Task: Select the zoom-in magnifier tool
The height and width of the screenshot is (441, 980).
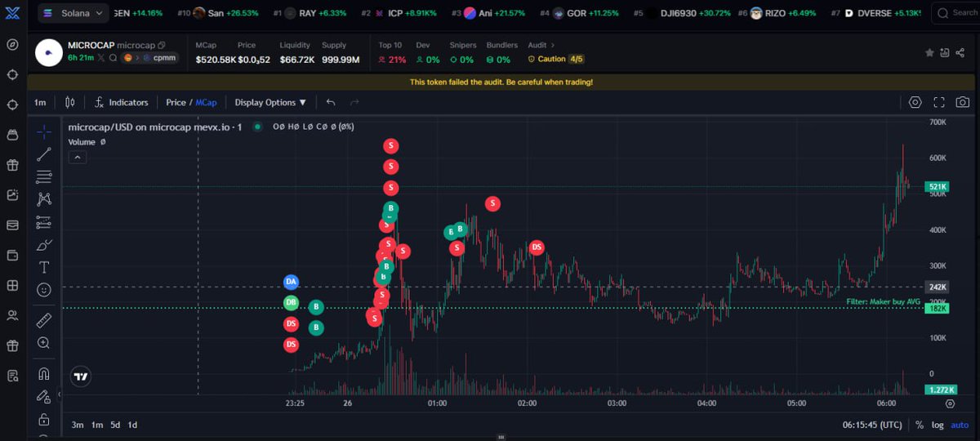Action: [x=44, y=343]
